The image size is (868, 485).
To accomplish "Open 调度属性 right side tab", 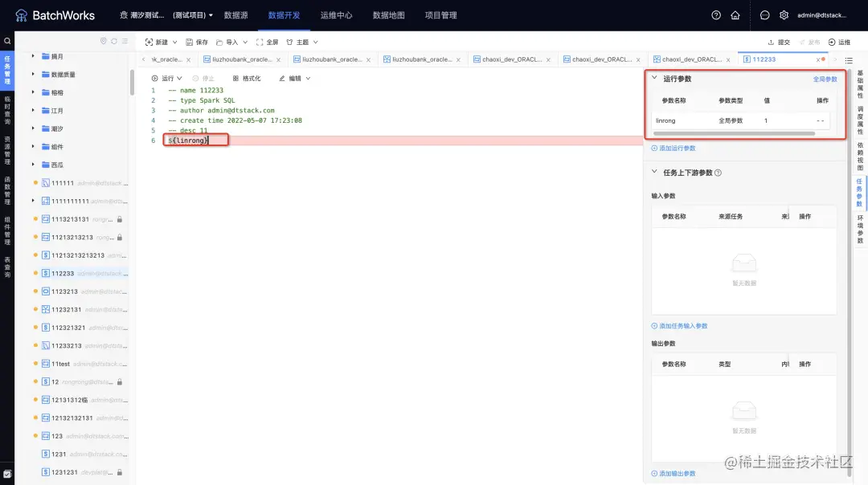I will (860, 120).
